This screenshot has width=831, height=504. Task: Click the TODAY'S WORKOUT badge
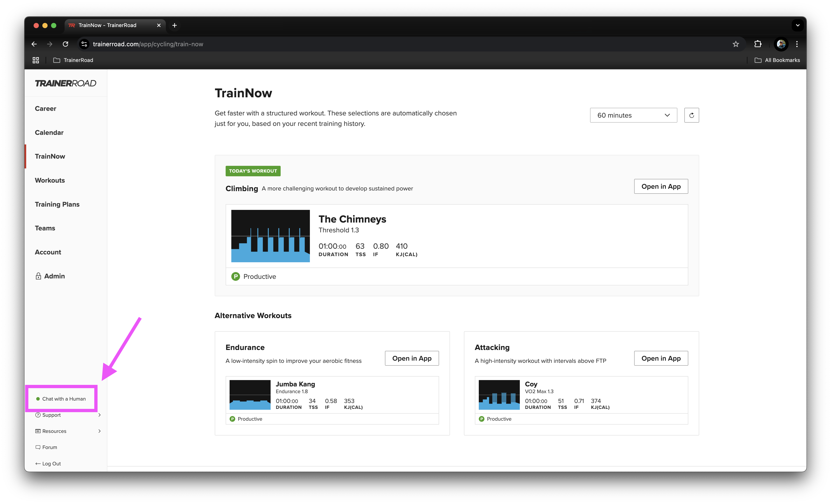pos(253,171)
